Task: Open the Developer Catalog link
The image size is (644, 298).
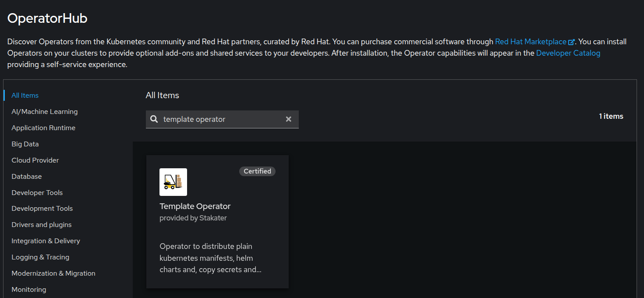Action: [x=568, y=53]
